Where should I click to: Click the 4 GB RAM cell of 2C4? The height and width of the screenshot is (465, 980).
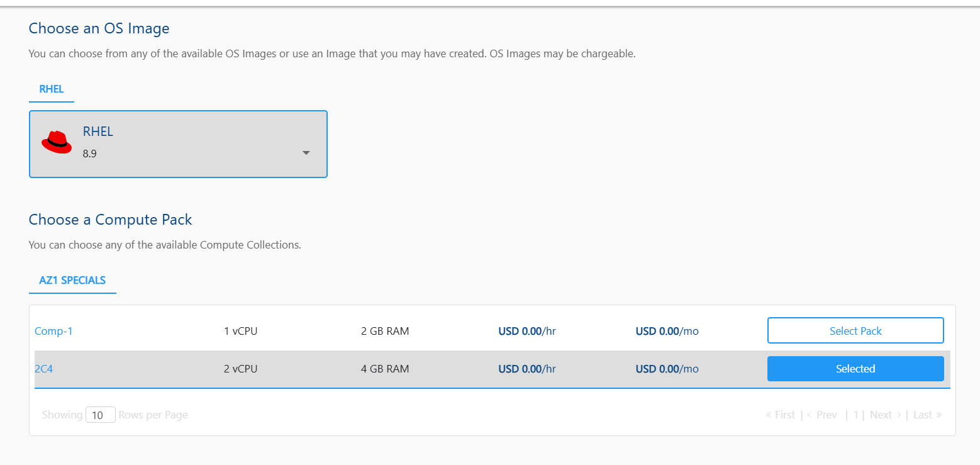point(385,369)
